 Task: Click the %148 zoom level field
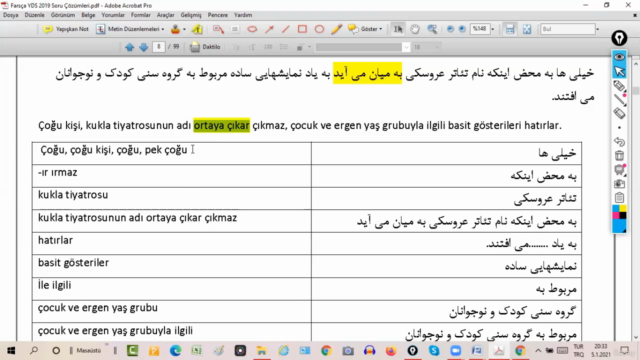tap(480, 29)
